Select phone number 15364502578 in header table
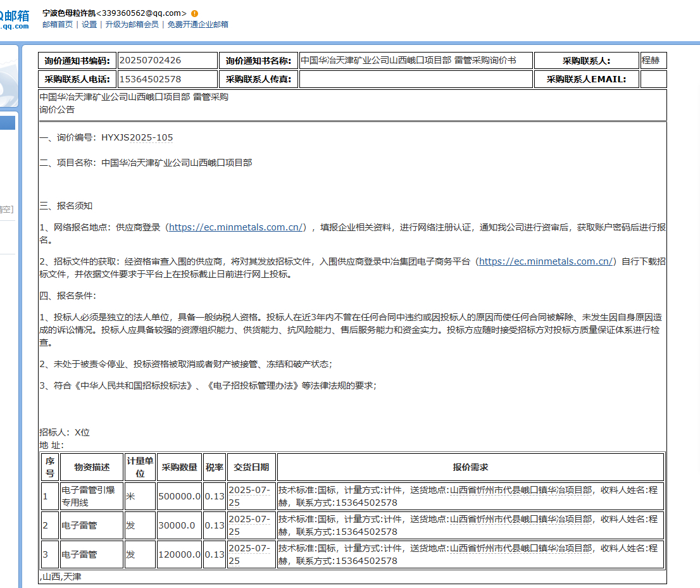700x588 pixels. tap(168, 80)
